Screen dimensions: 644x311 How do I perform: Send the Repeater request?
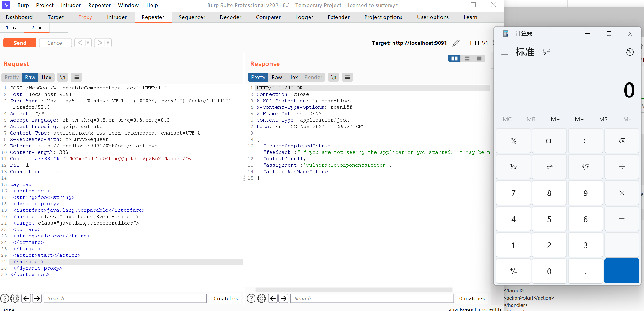point(20,43)
